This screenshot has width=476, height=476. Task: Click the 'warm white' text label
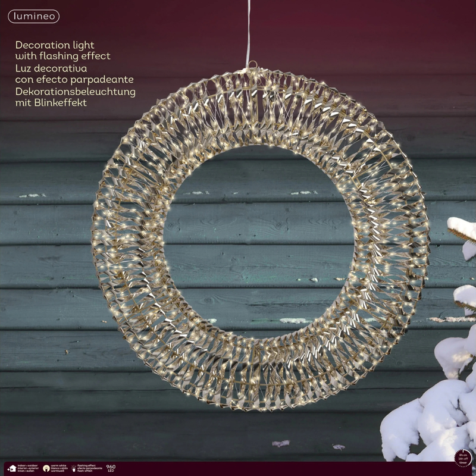click(58, 466)
